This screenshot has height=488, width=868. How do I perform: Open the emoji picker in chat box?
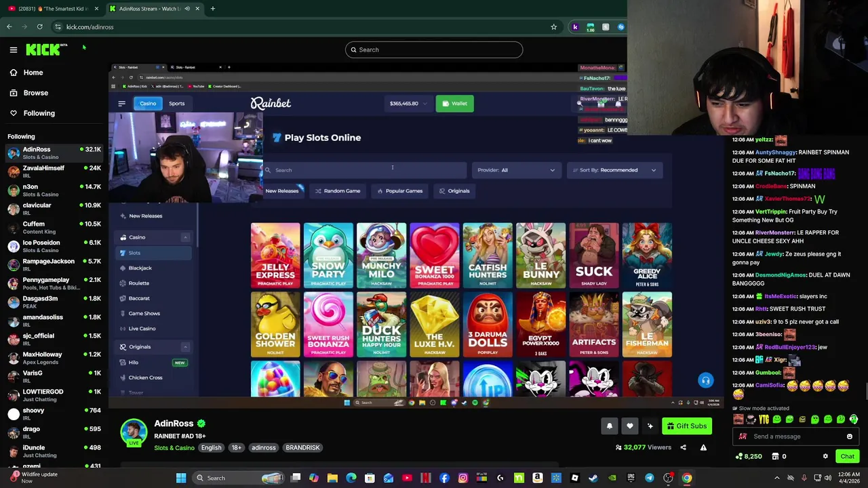(x=849, y=436)
